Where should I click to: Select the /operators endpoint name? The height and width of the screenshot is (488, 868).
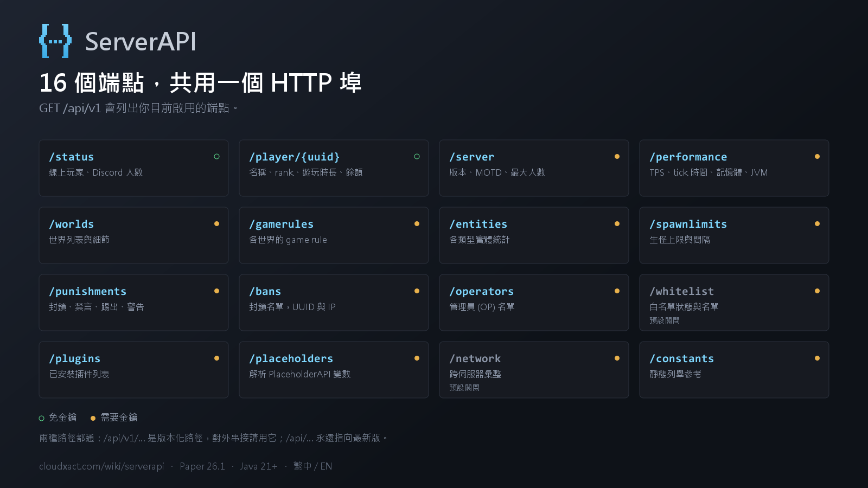(481, 291)
